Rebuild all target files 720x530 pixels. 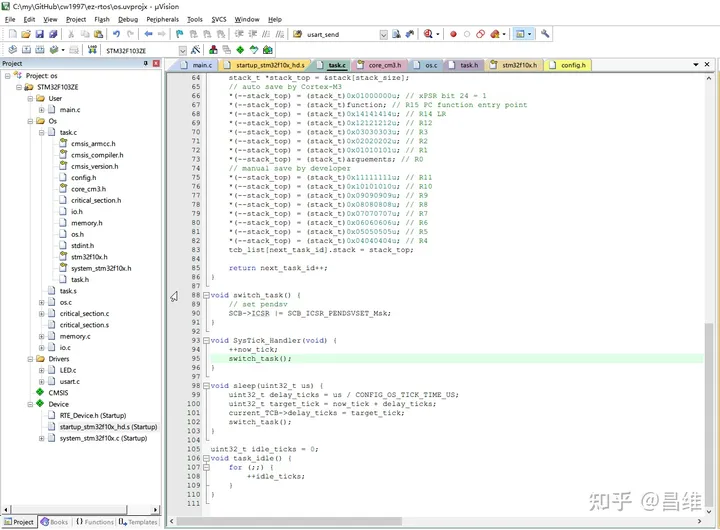40,50
